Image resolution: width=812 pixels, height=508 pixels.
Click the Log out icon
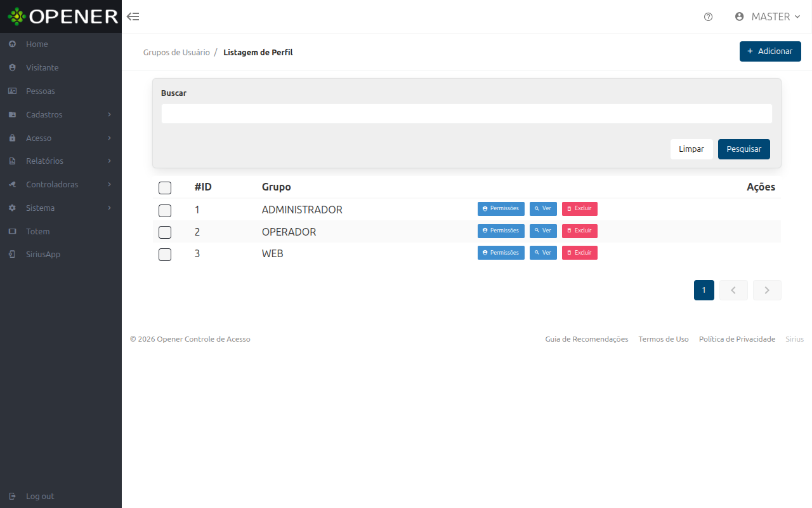point(12,496)
